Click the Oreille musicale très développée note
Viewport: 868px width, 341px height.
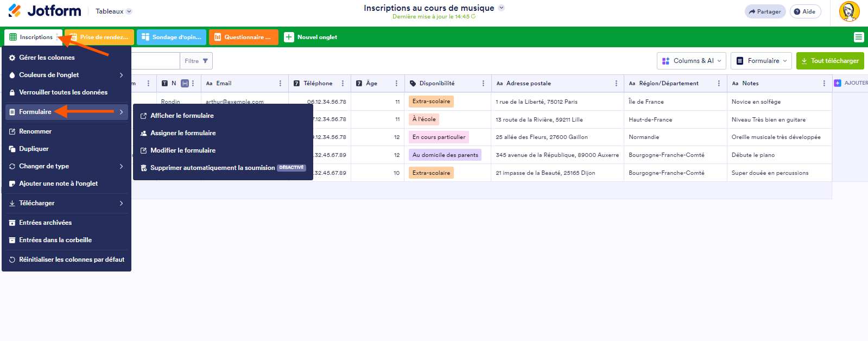coord(779,137)
